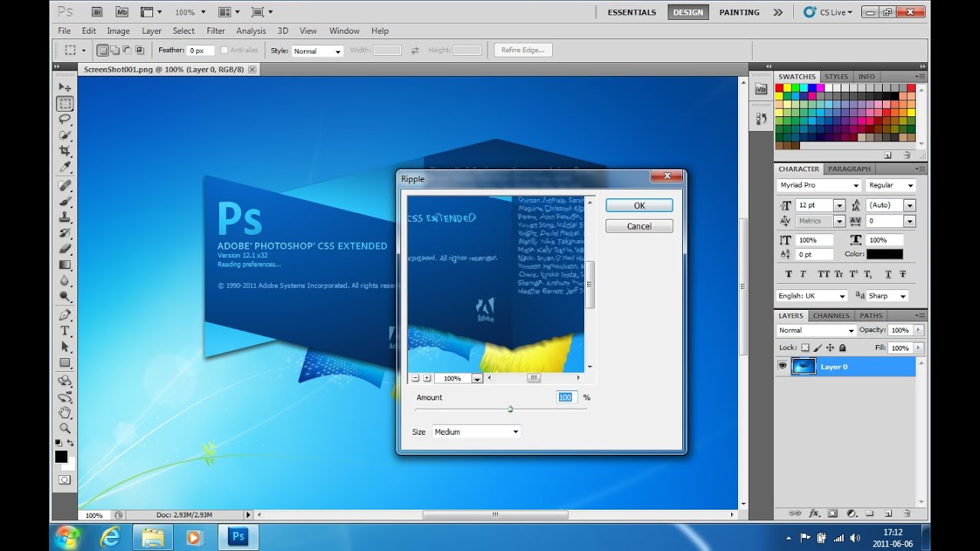
Task: Select the Eyedropper tool
Action: pyautogui.click(x=65, y=168)
